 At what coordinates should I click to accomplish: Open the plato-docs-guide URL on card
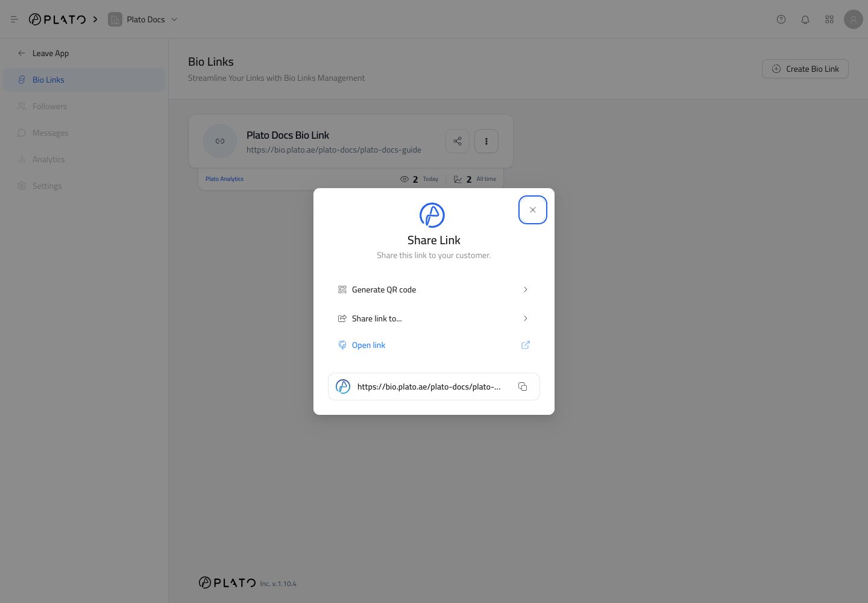pyautogui.click(x=334, y=150)
